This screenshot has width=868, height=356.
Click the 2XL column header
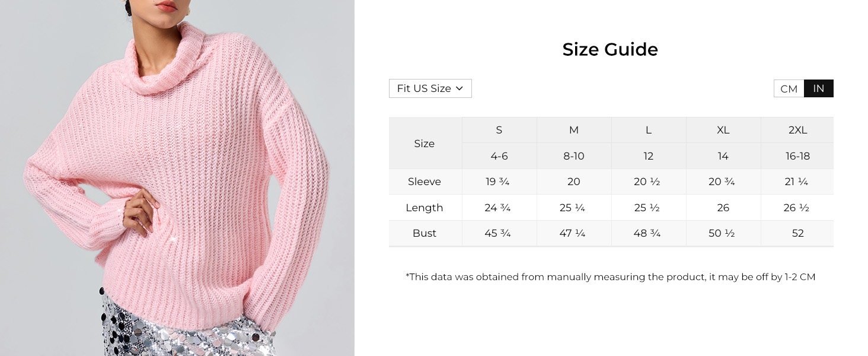point(797,130)
